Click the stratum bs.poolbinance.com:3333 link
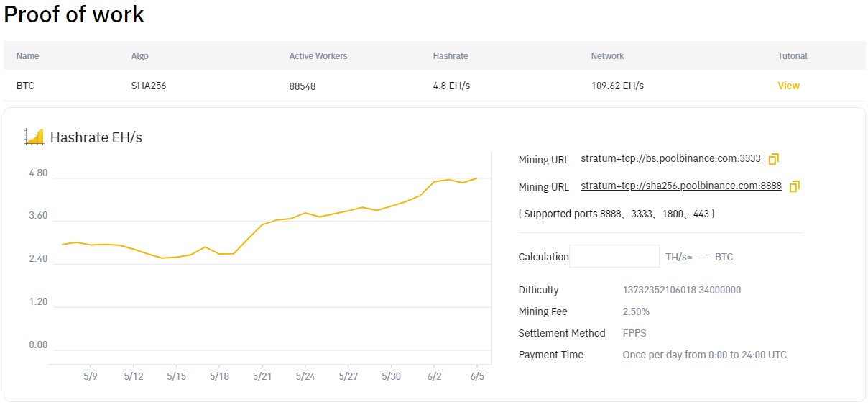868x405 pixels. 670,159
